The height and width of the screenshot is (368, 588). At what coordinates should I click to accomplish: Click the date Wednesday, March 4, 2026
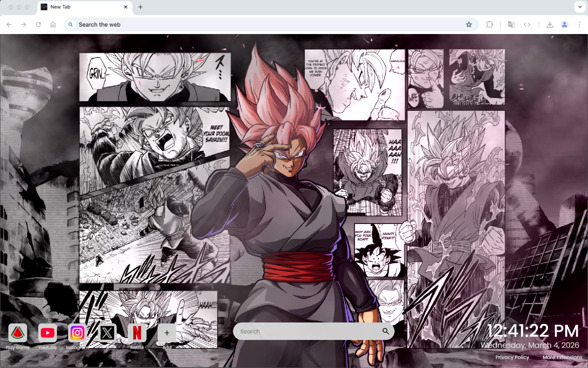(x=530, y=345)
